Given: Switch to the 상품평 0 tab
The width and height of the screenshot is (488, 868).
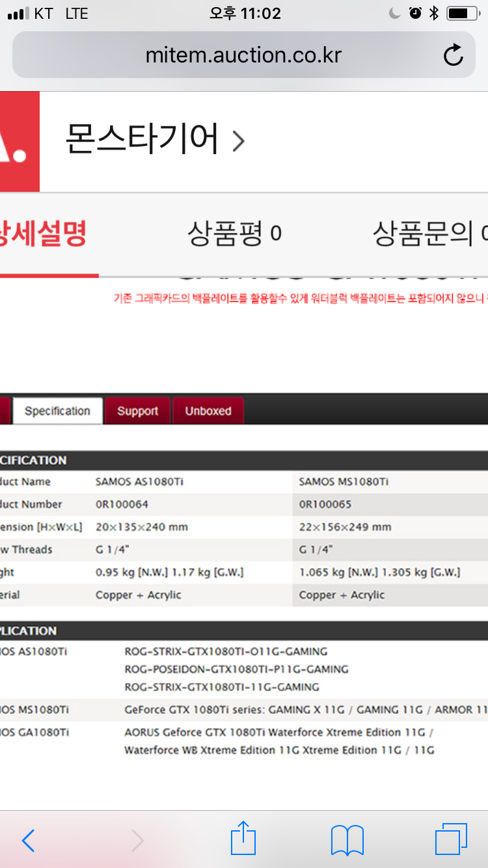Looking at the screenshot, I should [235, 234].
